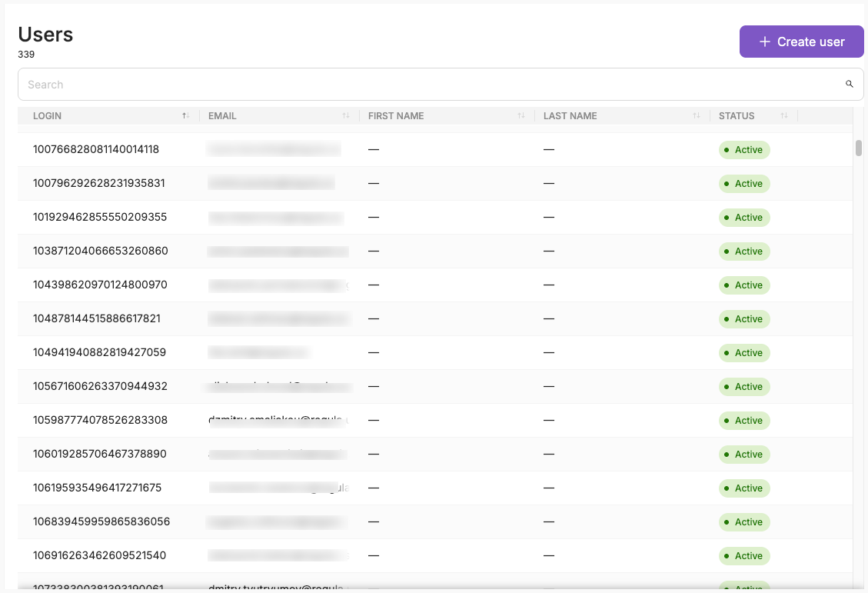
Task: Click the EMAIL column header label
Action: 222,115
